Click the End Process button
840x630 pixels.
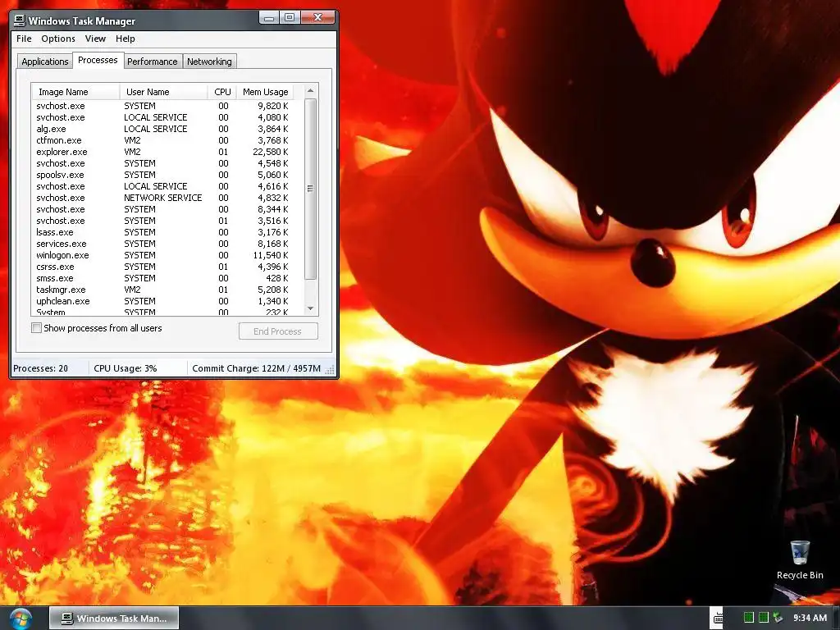(278, 331)
